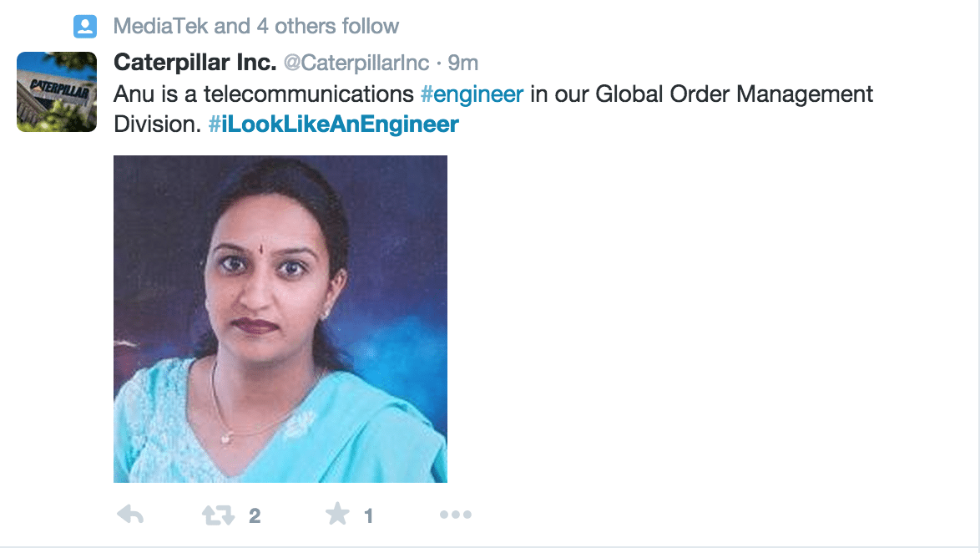Open the Caterpillar profile avatar image
This screenshot has width=980, height=553.
(x=57, y=92)
